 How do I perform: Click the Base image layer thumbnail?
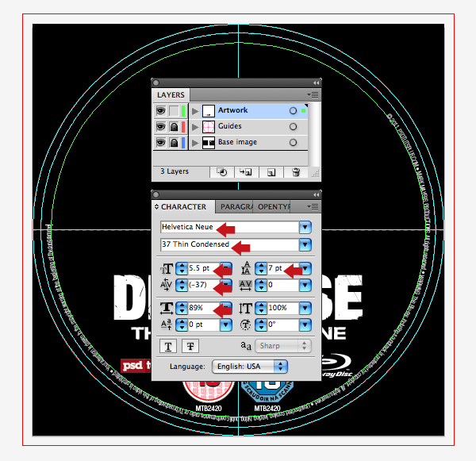pyautogui.click(x=209, y=143)
